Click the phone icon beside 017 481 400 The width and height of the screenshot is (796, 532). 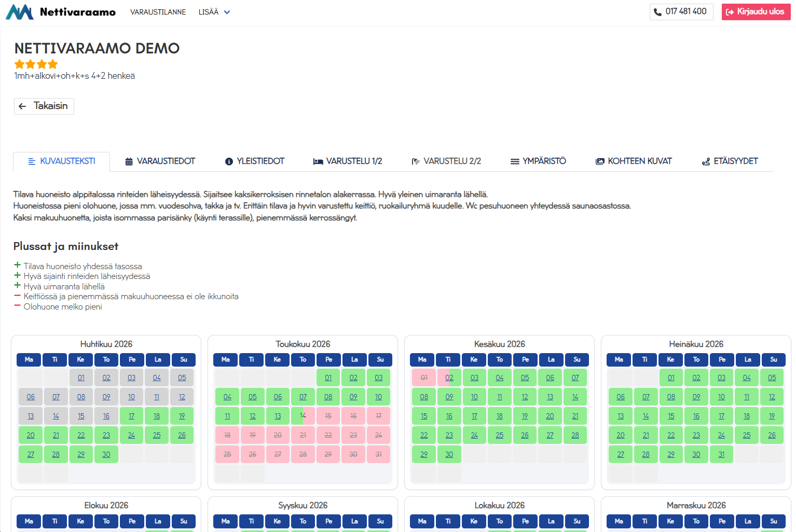click(657, 12)
